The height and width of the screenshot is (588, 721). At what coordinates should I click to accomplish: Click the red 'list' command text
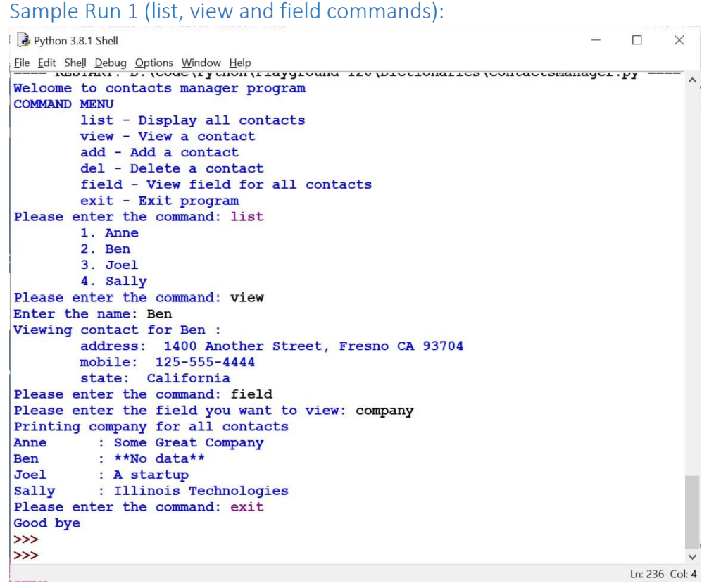(x=246, y=216)
